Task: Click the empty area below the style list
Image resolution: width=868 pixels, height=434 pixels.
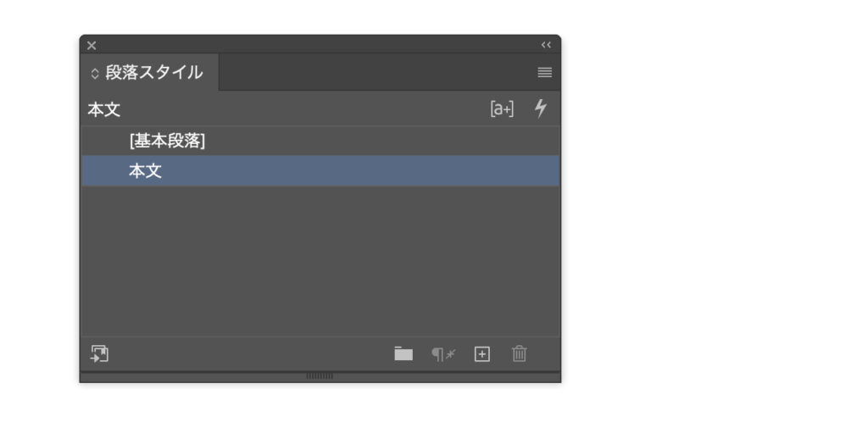Action: [x=320, y=260]
